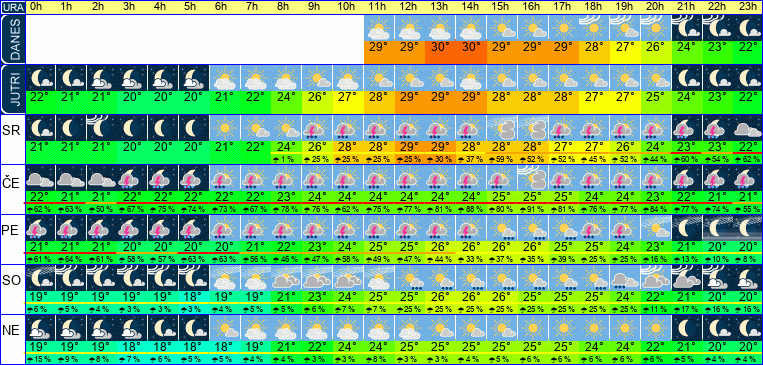Click the SO 2h windy moon icon

coord(102,278)
